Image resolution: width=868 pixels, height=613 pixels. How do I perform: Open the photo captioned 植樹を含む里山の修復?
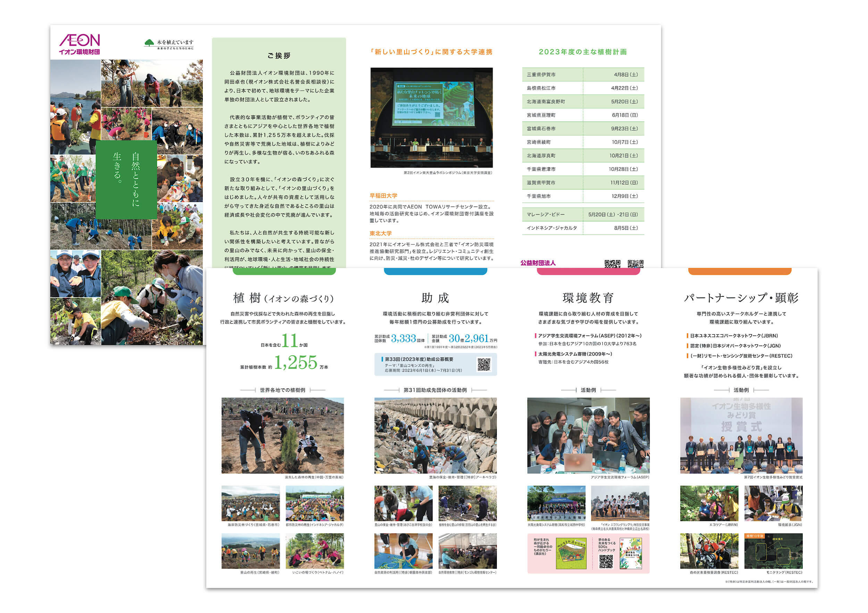coord(468,503)
